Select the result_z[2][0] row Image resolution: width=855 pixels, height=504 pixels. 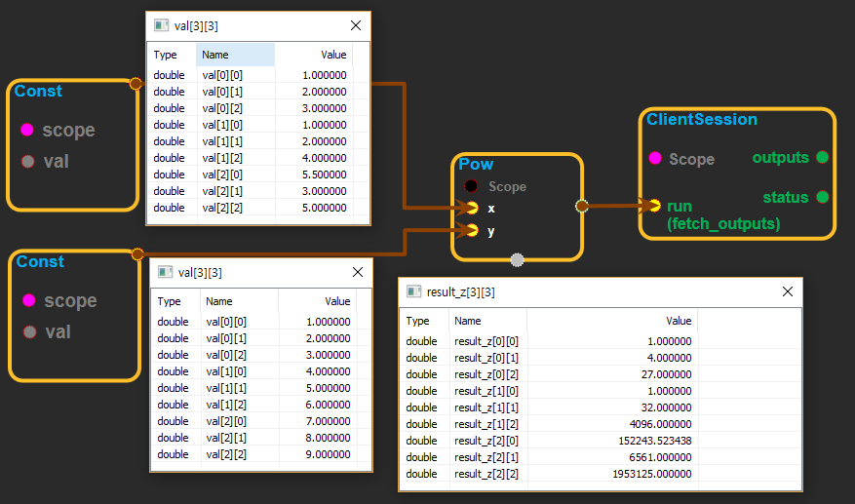[x=551, y=441]
